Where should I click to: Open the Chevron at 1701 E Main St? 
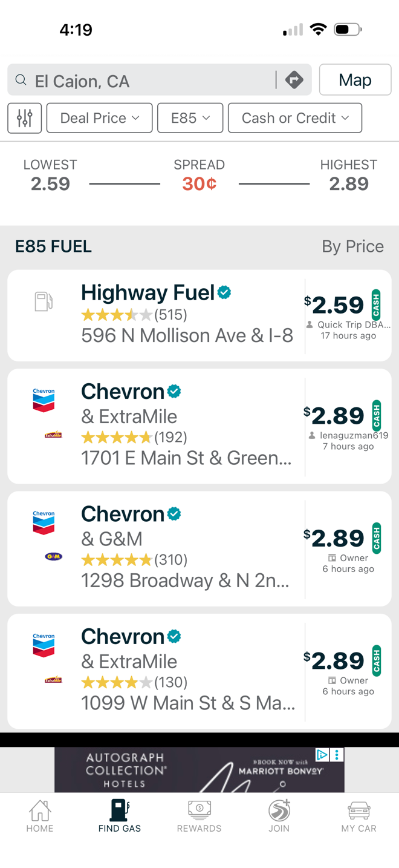pyautogui.click(x=199, y=426)
